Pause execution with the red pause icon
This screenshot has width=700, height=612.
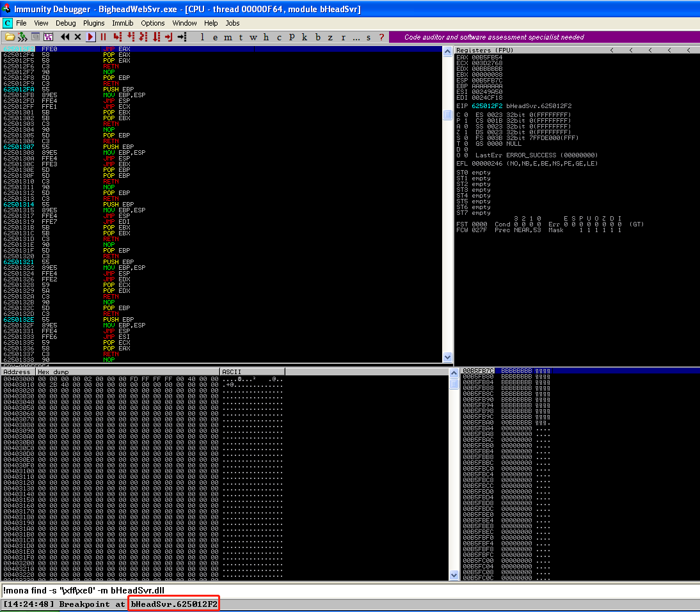[x=102, y=37]
